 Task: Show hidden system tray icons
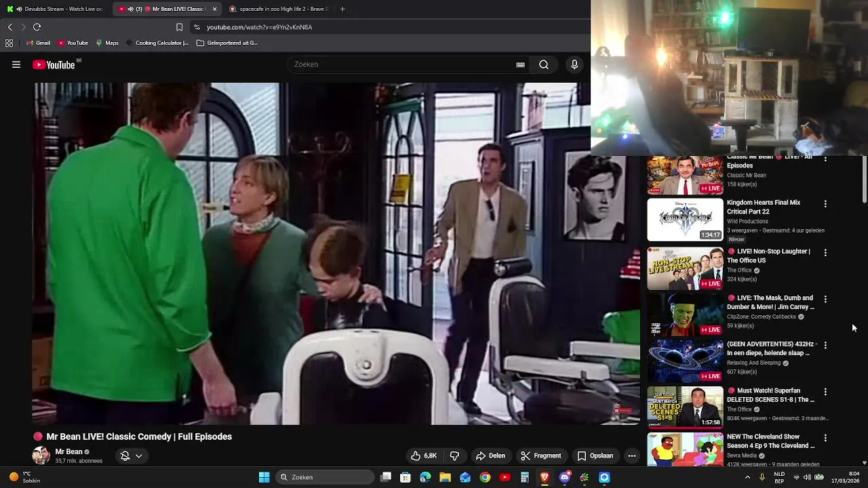(747, 477)
